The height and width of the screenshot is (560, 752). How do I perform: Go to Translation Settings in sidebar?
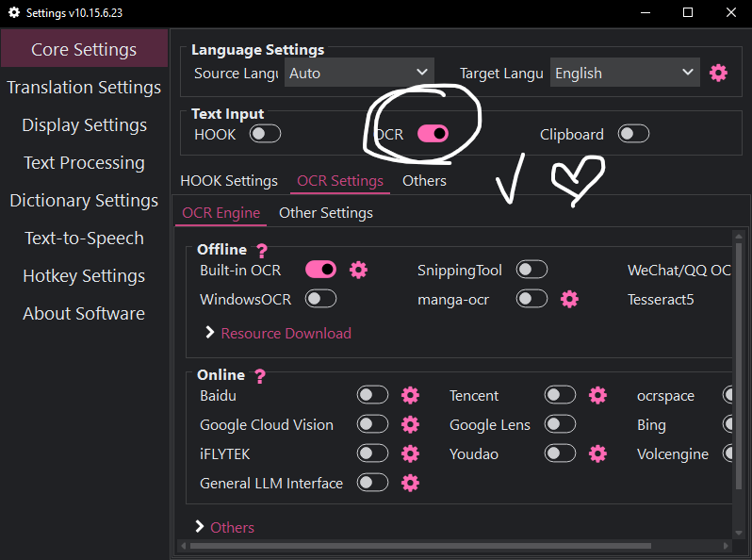[x=84, y=88]
